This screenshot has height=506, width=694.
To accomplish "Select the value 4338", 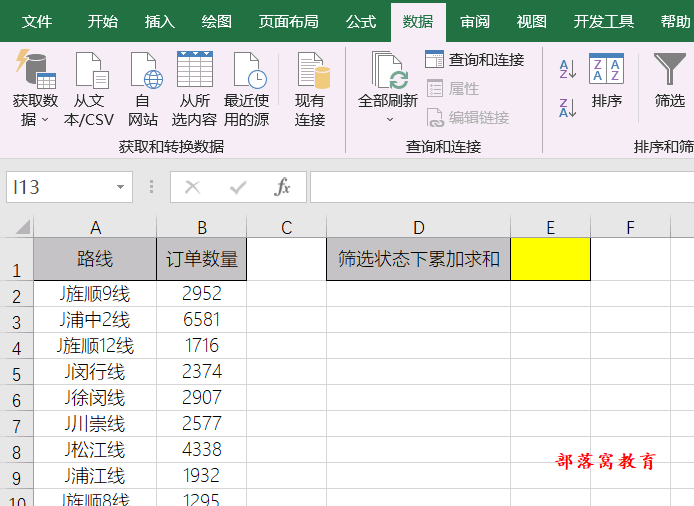I will [x=202, y=450].
